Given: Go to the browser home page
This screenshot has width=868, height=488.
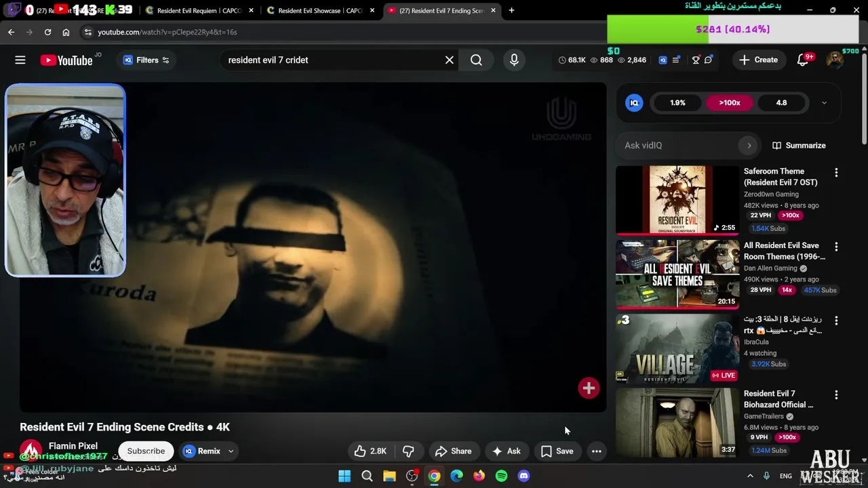Looking at the screenshot, I should tap(66, 32).
